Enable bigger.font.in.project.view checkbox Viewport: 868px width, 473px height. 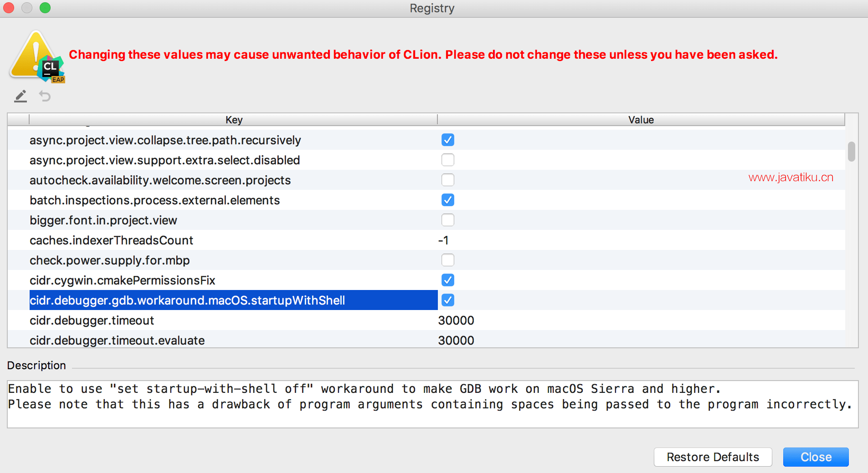coord(448,220)
